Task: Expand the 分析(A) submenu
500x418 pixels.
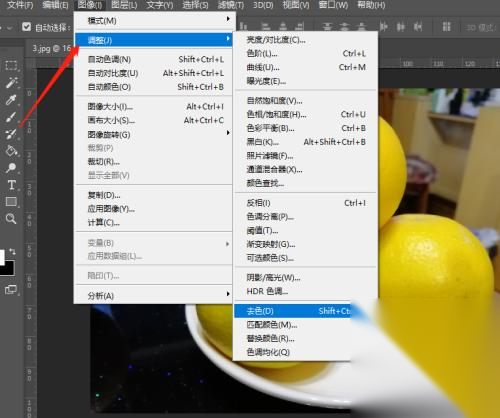Action: (154, 296)
